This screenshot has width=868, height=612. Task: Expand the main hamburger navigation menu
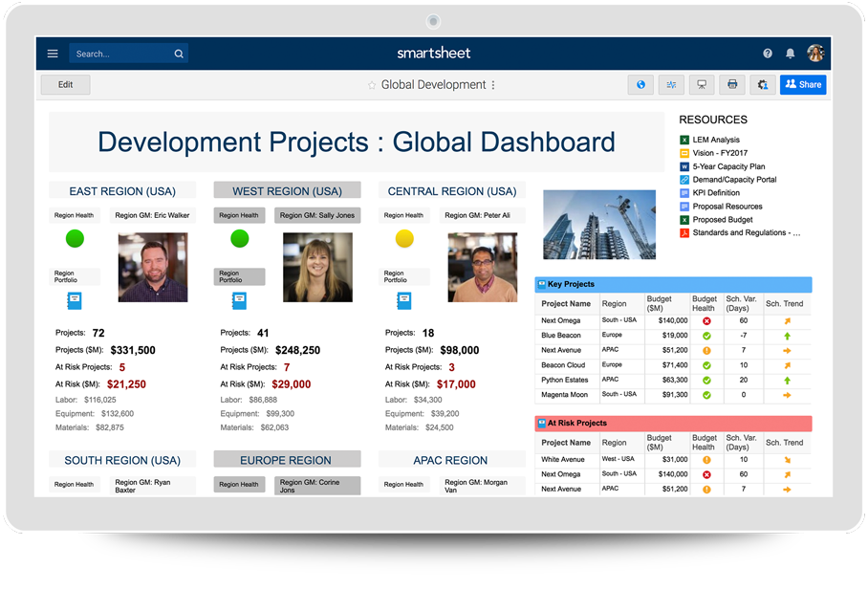coord(53,54)
